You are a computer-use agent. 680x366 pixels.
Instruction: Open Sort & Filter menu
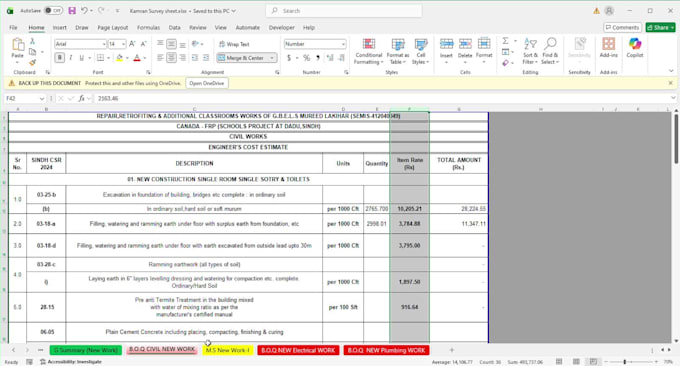pos(530,52)
